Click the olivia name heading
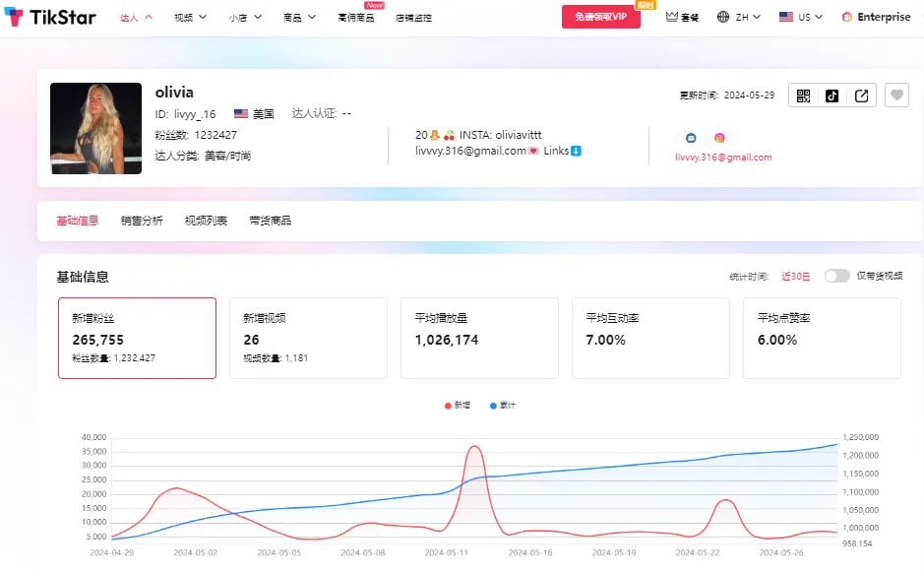 174,92
